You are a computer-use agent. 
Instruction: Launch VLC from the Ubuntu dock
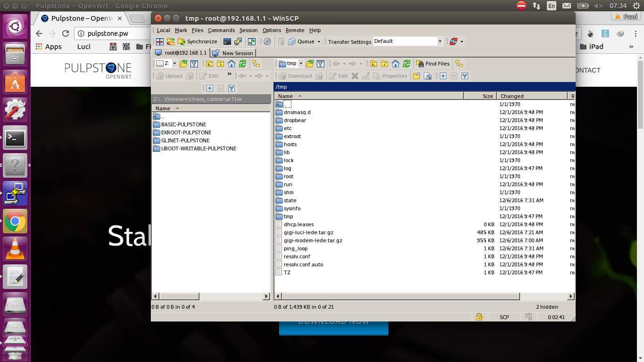point(15,249)
